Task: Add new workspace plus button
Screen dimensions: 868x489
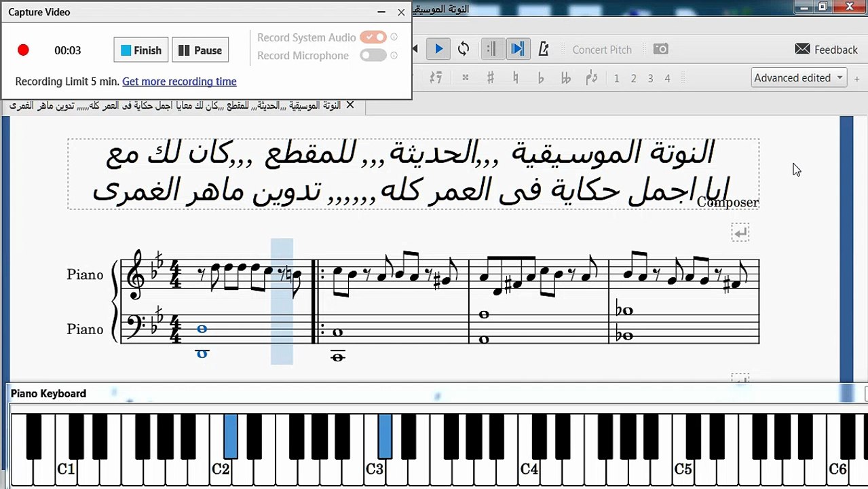Action: coord(856,78)
